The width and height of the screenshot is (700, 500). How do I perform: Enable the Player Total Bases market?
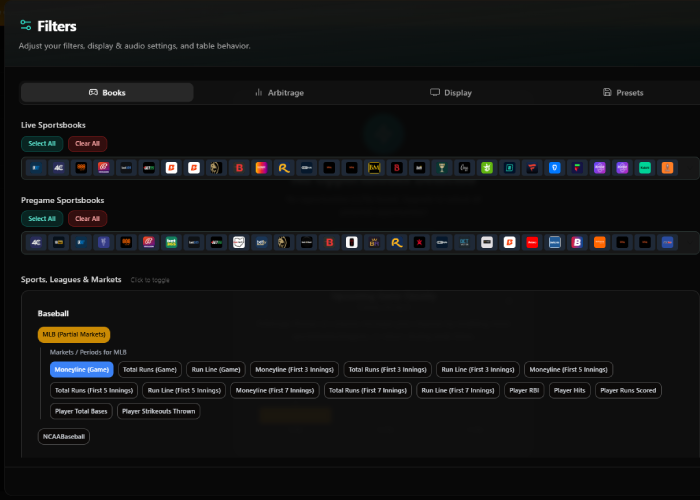81,411
